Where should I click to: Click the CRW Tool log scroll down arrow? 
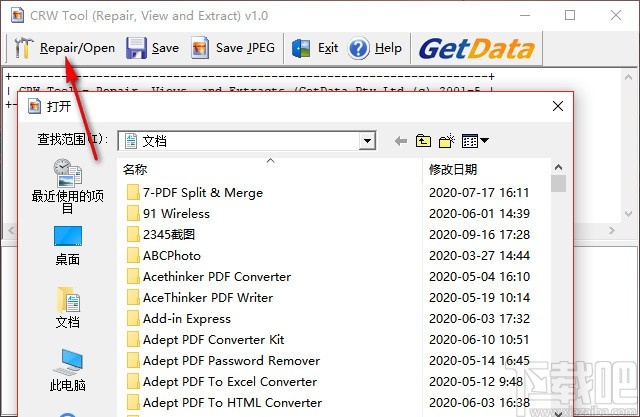point(629,213)
